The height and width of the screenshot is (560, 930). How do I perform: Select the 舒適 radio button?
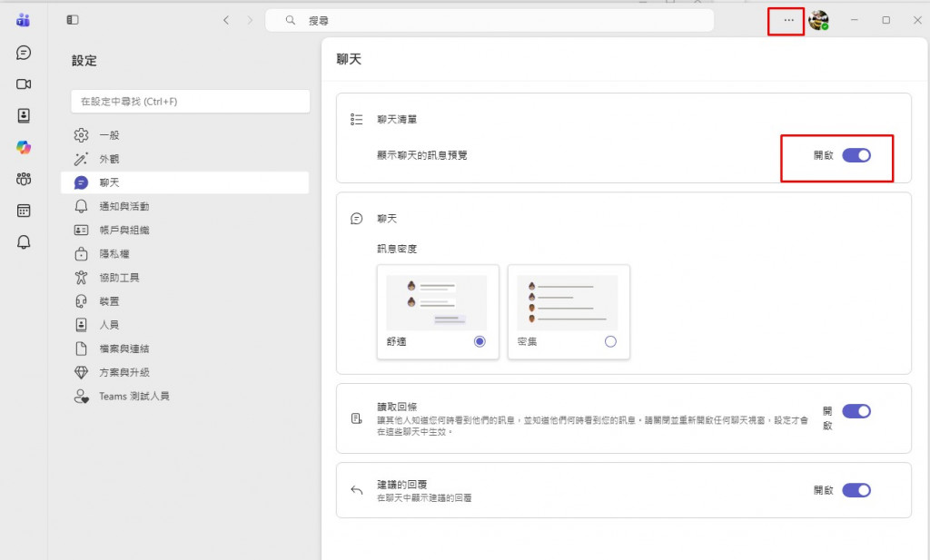(480, 341)
